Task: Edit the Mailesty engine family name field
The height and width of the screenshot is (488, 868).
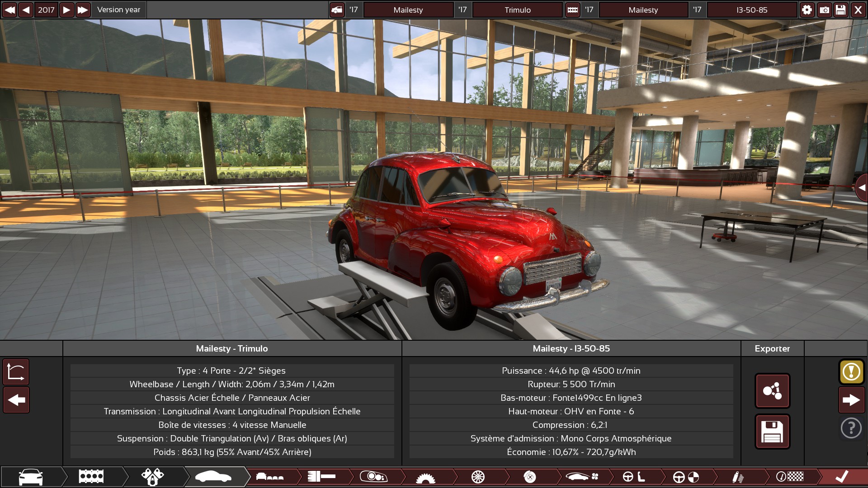Action: pos(643,9)
